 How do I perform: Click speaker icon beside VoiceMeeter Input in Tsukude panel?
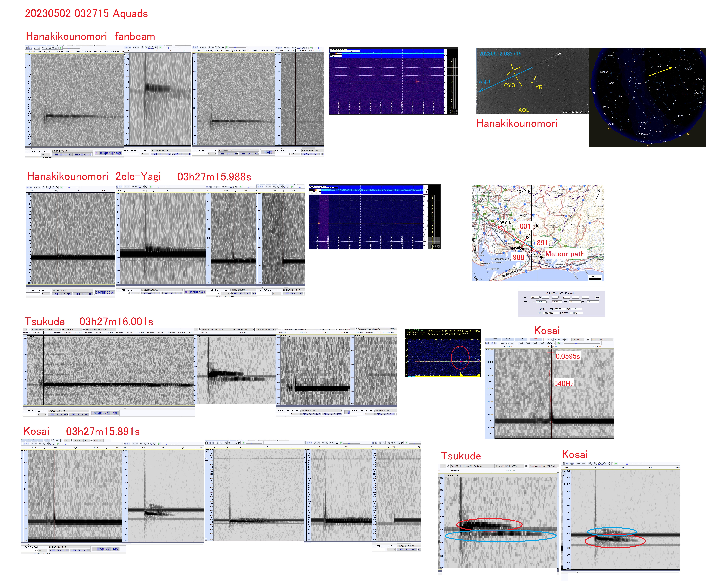(x=527, y=466)
